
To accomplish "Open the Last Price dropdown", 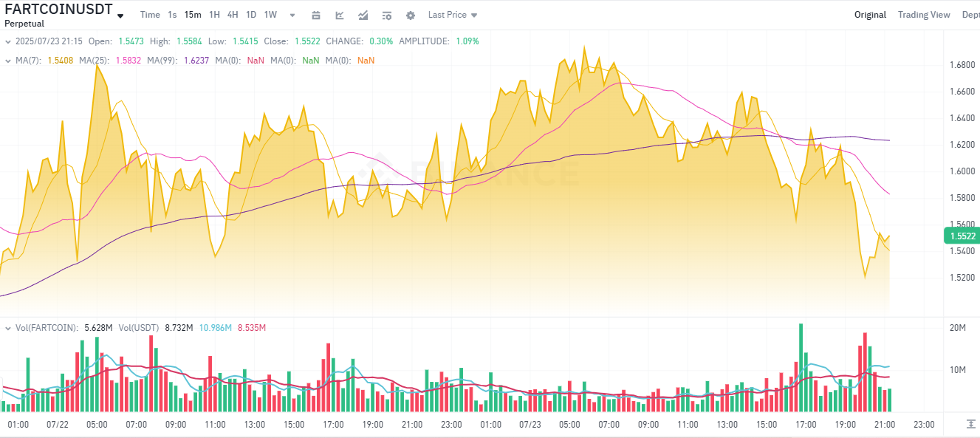I will [x=452, y=15].
